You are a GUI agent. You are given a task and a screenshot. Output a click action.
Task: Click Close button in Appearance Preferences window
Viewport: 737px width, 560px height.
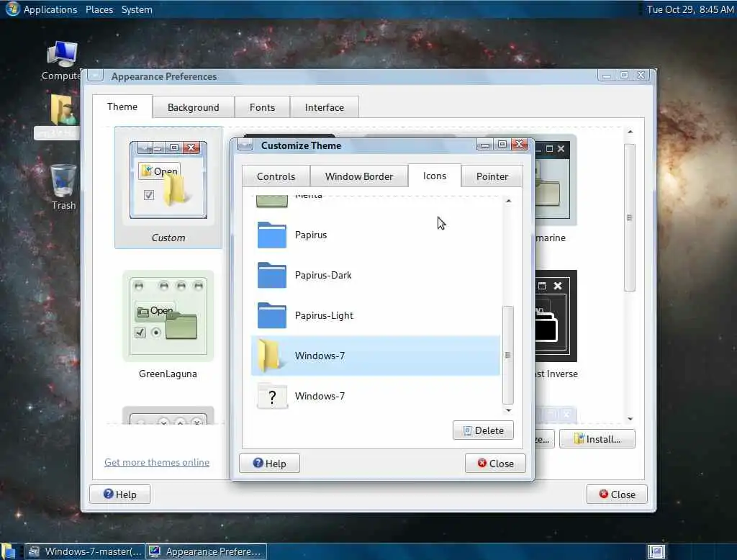[x=617, y=494]
